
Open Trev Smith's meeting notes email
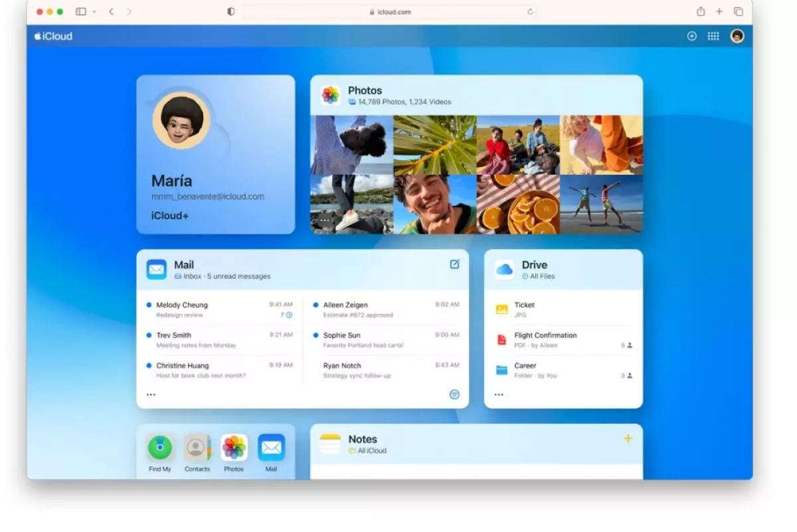click(x=220, y=340)
